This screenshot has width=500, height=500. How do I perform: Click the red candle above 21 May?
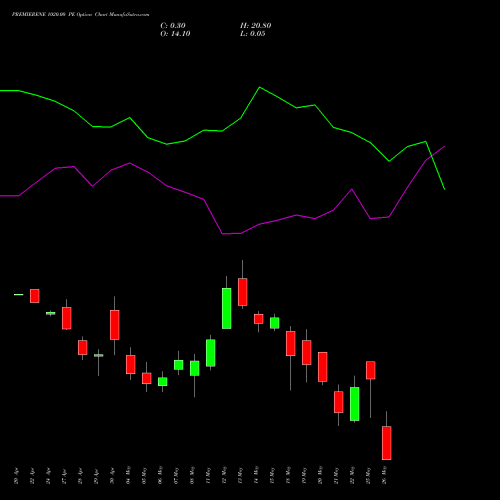[339, 402]
